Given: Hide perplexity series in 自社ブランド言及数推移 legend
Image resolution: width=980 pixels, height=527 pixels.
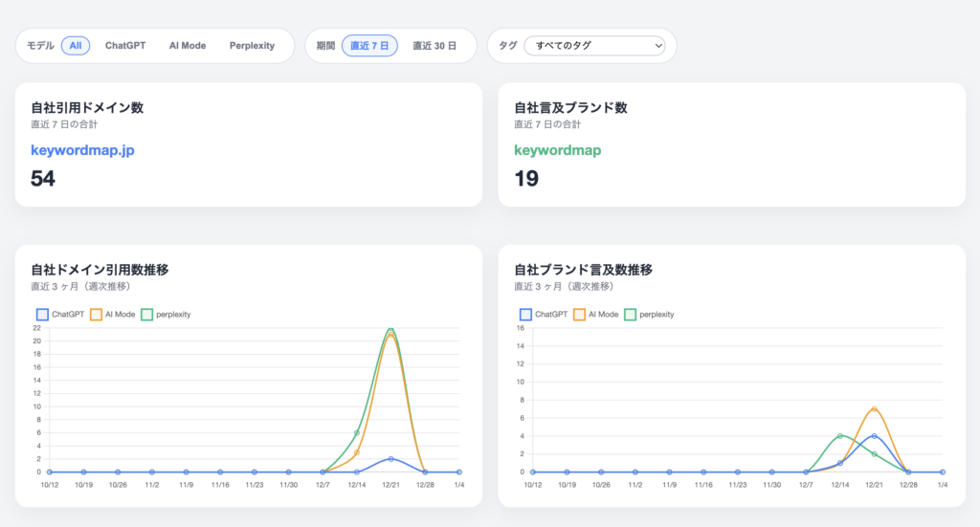Looking at the screenshot, I should point(631,314).
